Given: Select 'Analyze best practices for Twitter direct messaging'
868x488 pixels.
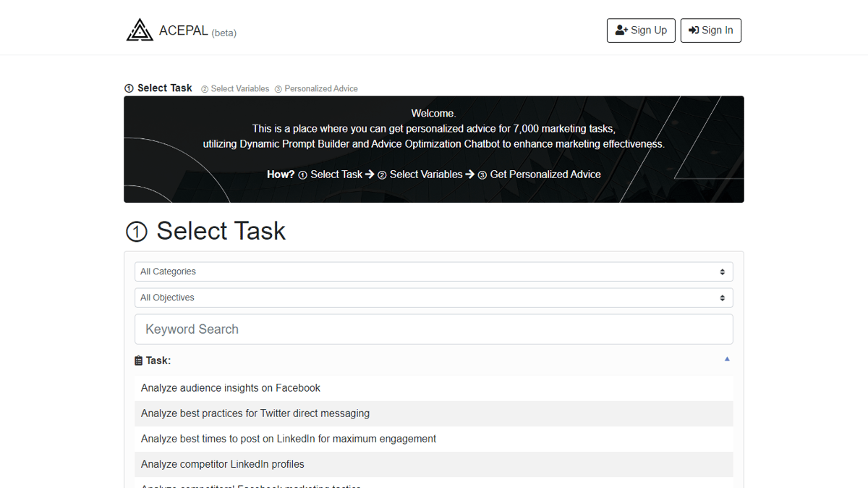Looking at the screenshot, I should coord(434,413).
